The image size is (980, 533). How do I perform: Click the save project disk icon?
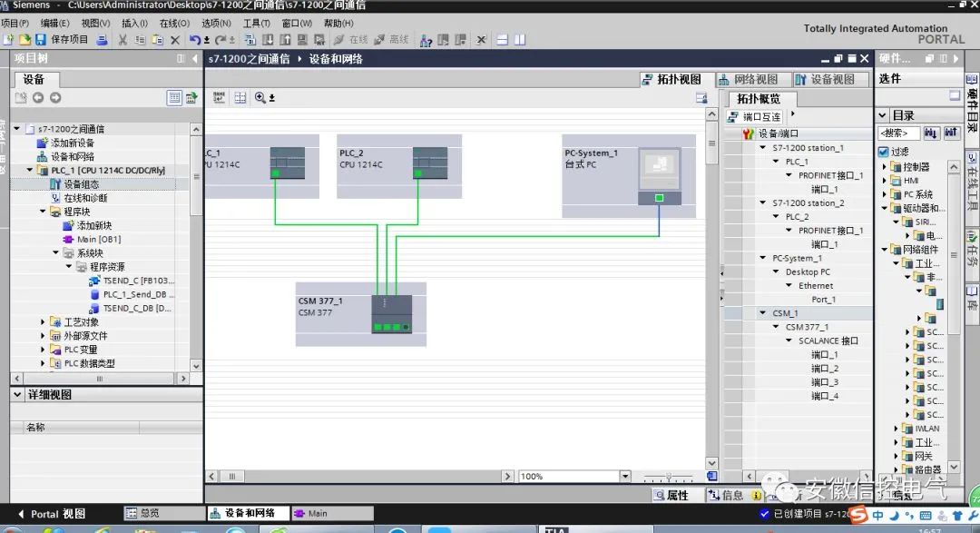click(41, 40)
